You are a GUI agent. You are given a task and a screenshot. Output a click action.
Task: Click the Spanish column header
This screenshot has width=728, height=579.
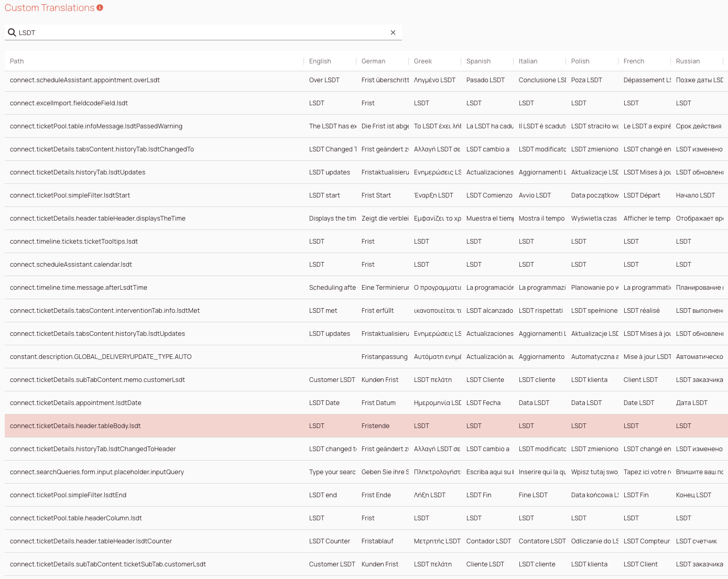coord(478,61)
